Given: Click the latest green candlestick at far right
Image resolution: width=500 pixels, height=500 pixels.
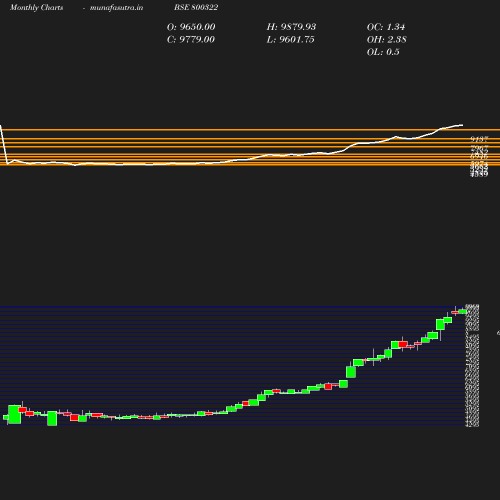Looking at the screenshot, I should pos(463,311).
